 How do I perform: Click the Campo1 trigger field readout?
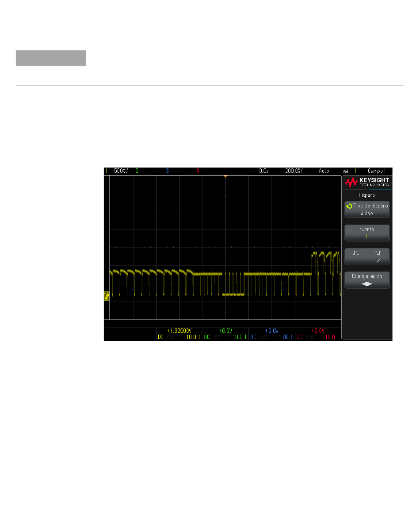coord(377,171)
